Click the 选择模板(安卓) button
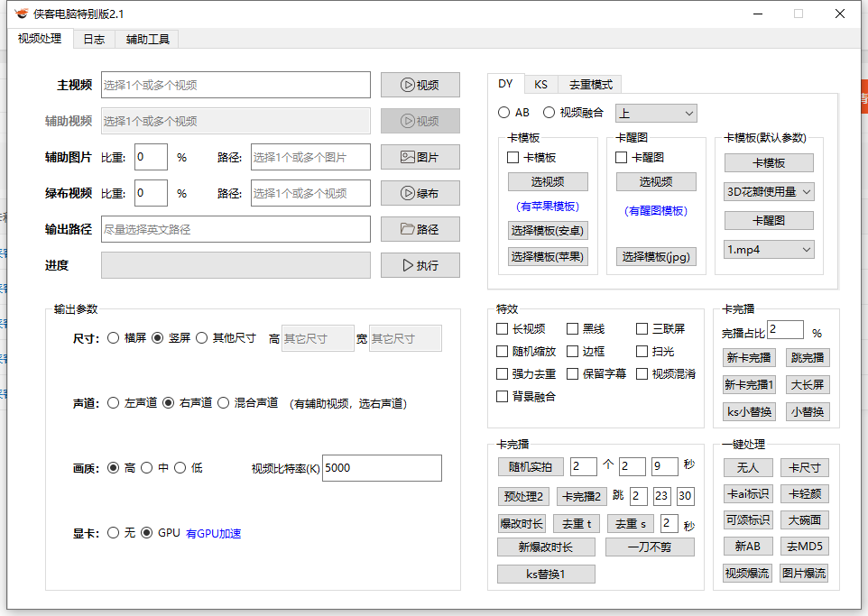Viewport: 868px width, 616px height. [548, 230]
